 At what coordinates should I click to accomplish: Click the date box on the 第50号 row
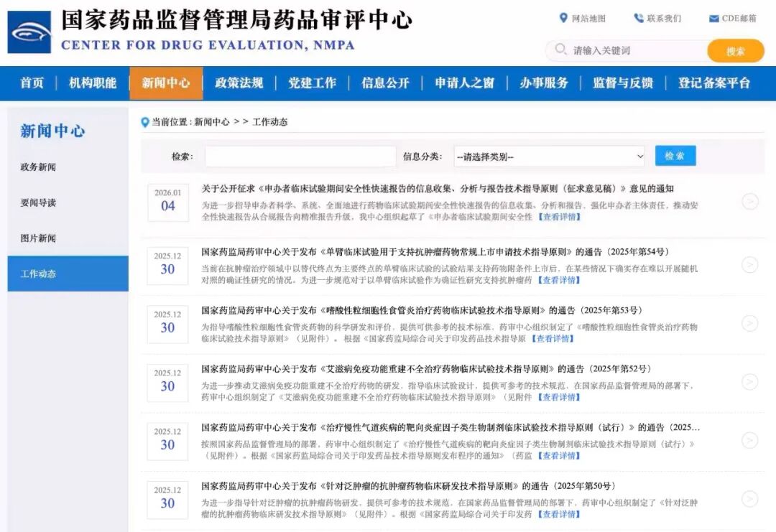[167, 500]
